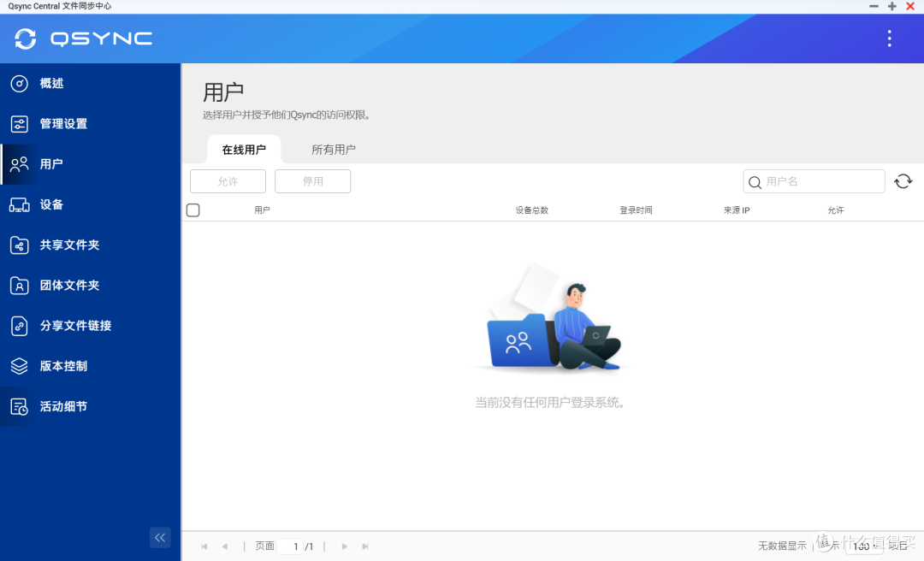Go to the previous page

click(x=224, y=546)
